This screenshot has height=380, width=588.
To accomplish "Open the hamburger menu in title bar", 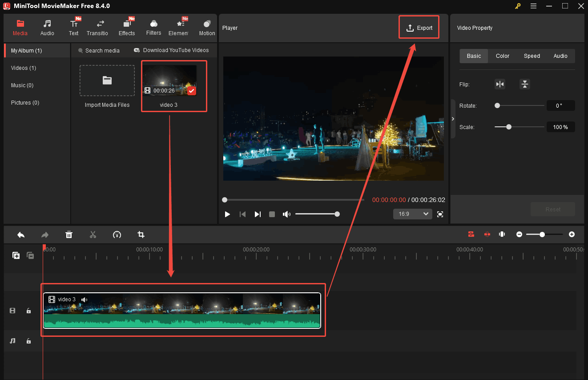I will click(x=533, y=6).
